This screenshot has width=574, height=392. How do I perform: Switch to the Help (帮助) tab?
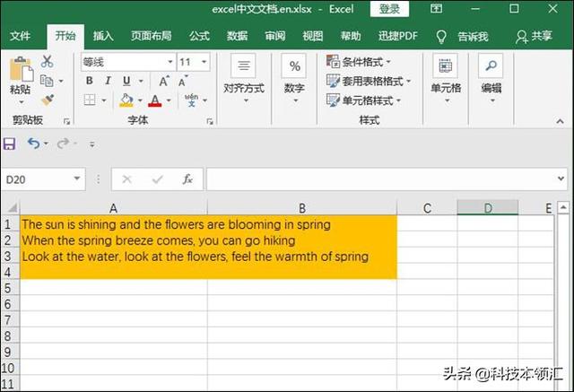pyautogui.click(x=351, y=36)
